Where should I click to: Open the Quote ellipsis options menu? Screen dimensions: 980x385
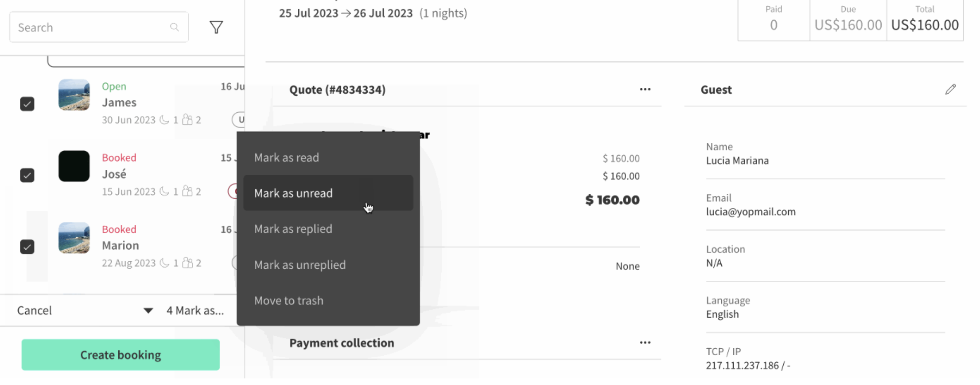[x=645, y=89]
